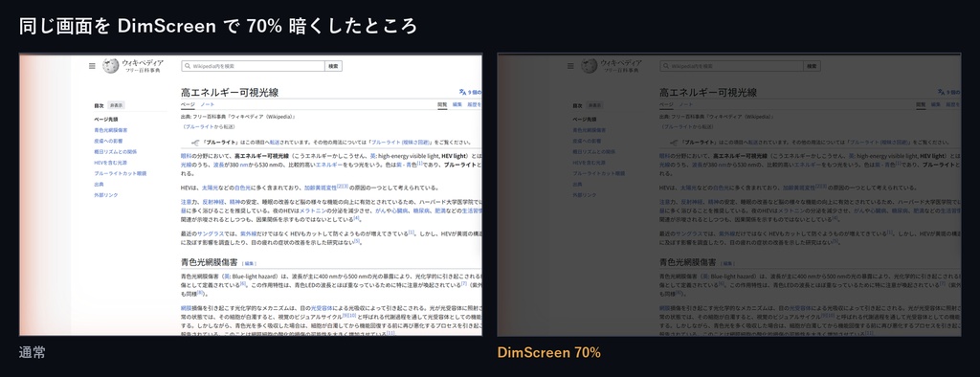Click the 加齢黄斑変性 link in 通常 screenshot
Image resolution: width=980 pixels, height=377 pixels.
(x=320, y=188)
